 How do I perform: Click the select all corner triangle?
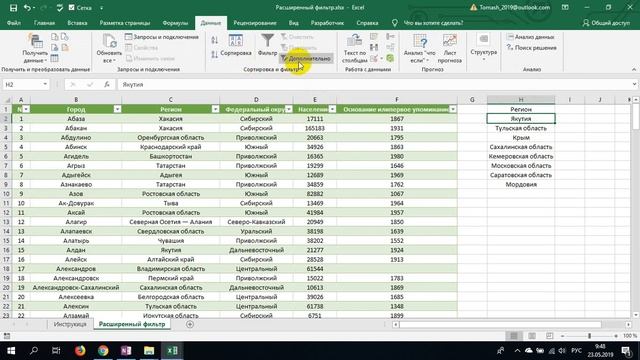pos(7,100)
